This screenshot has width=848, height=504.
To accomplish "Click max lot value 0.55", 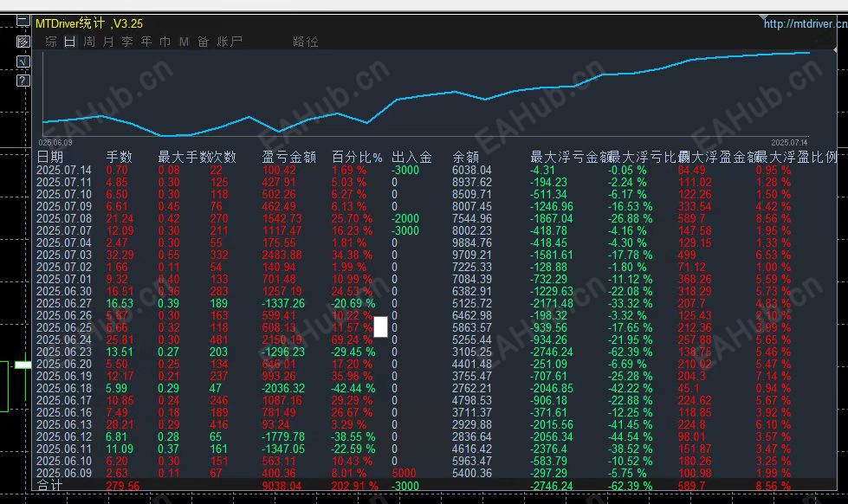I will [169, 255].
